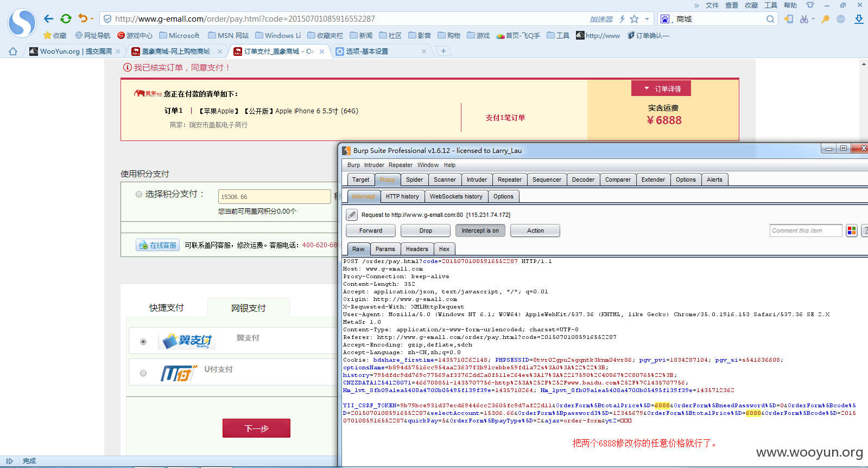
Task: Open the 工具 menu in browser menu bar
Action: (771, 5)
